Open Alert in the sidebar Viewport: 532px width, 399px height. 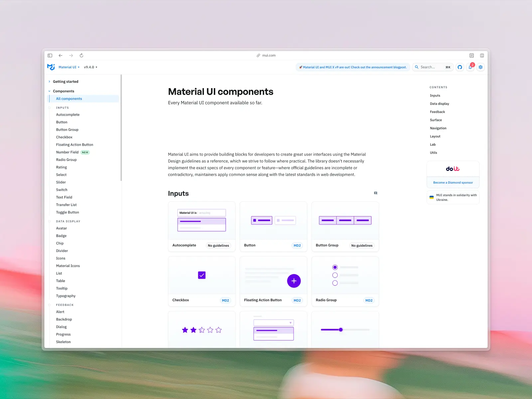[60, 312]
